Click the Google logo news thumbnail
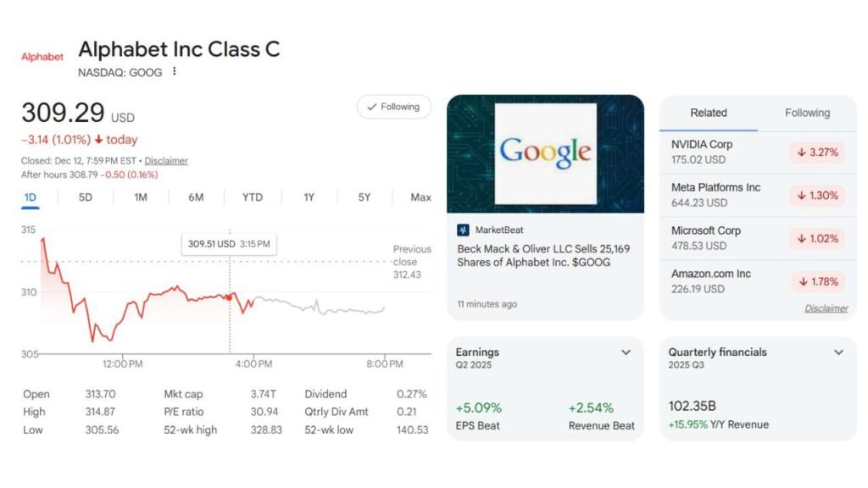Image resolution: width=868 pixels, height=488 pixels. [x=545, y=153]
